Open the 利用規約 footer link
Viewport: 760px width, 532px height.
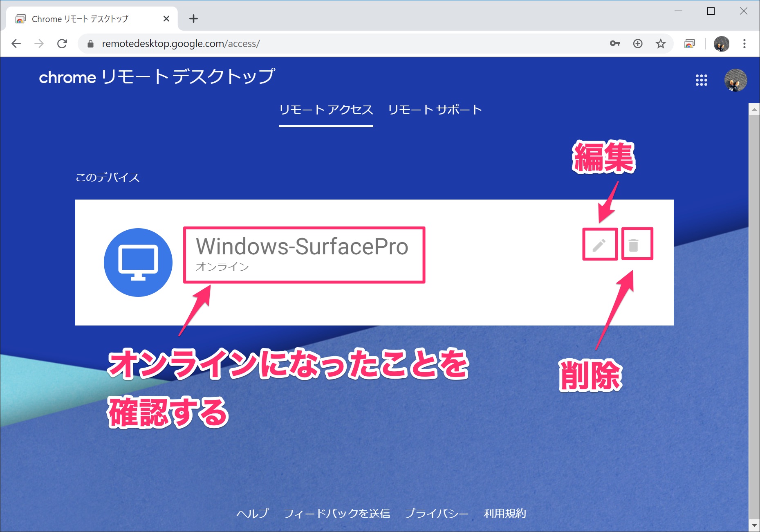coord(505,513)
